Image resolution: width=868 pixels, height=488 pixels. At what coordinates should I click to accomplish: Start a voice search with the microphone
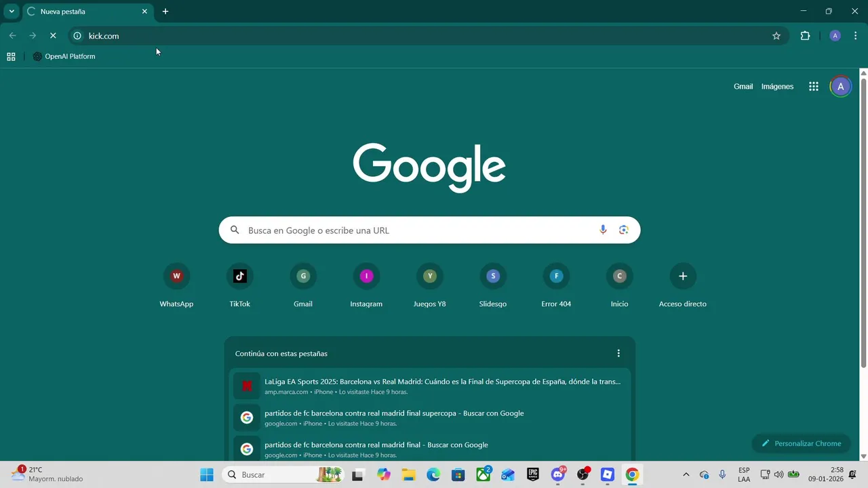click(603, 230)
